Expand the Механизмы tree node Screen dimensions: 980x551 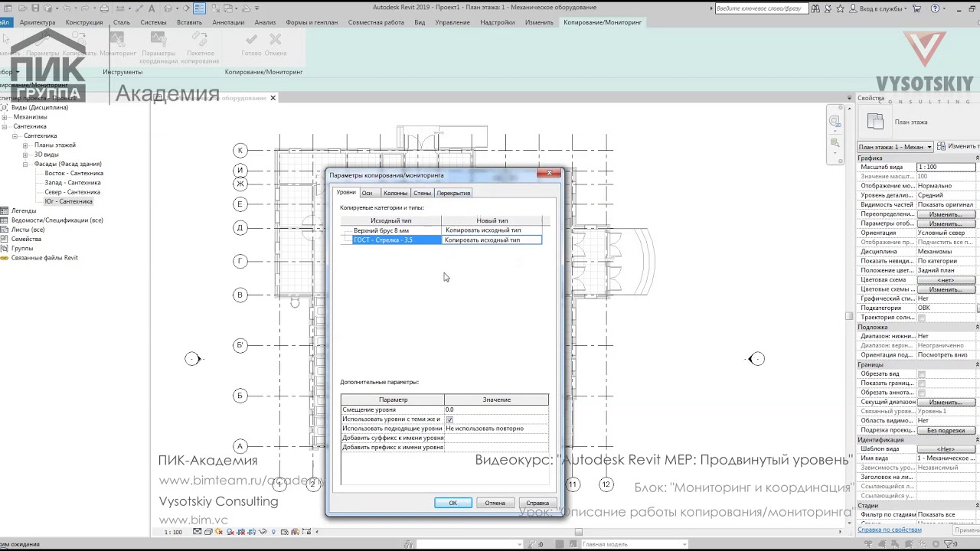(x=5, y=117)
